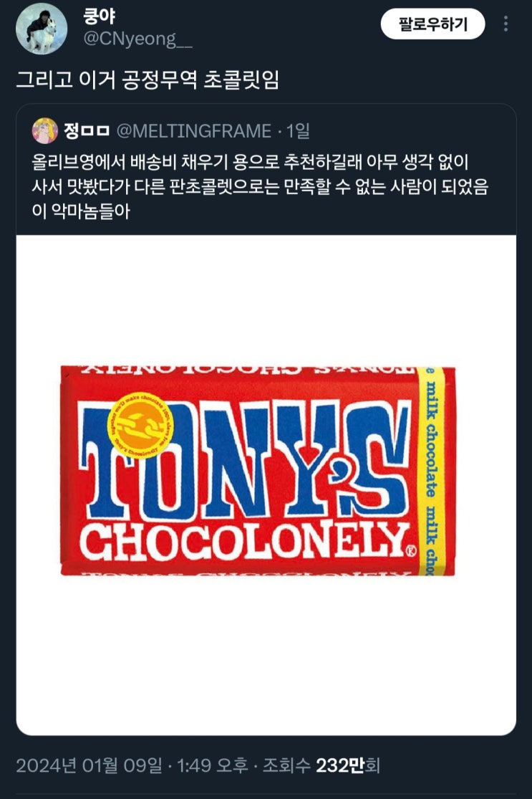The height and width of the screenshot is (799, 532).
Task: Visit the @MELTINGFRAME handle in the quoted tweet
Action: 194,131
